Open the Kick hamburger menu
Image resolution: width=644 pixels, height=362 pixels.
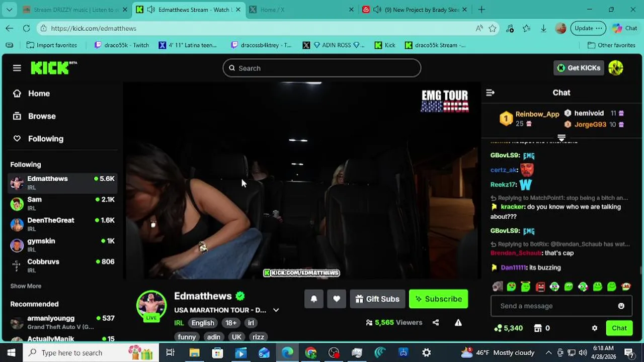coord(17,68)
